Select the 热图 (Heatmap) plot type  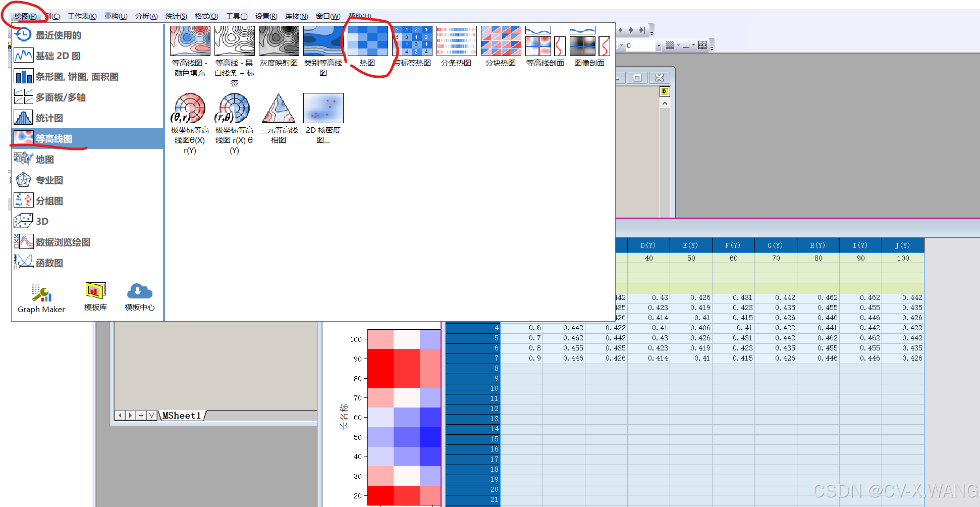click(x=367, y=40)
